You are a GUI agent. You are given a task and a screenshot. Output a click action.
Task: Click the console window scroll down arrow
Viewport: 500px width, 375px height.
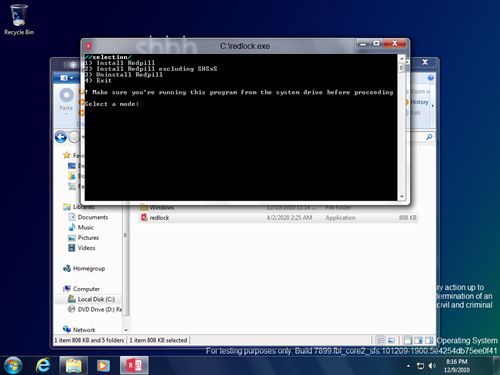point(402,197)
